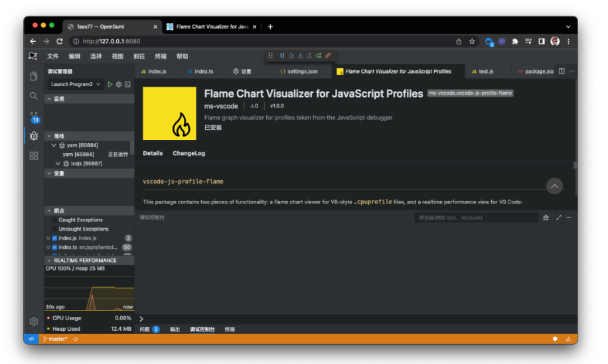Open the Explorer files icon in activity bar
608x364 pixels.
click(x=34, y=76)
